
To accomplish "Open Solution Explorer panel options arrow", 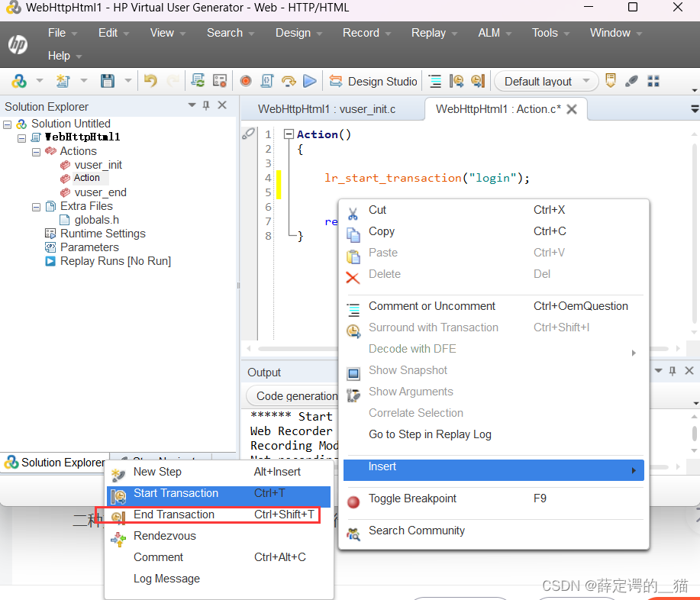I will (x=192, y=105).
